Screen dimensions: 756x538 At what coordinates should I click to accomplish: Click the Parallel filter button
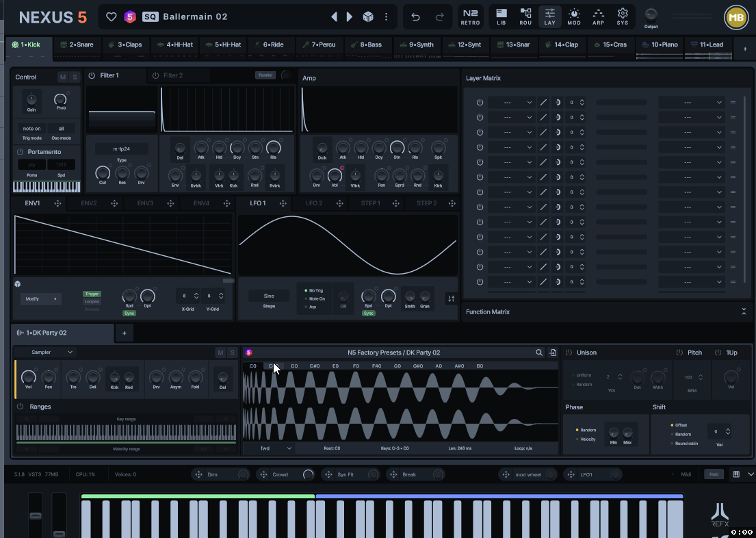[x=265, y=75]
